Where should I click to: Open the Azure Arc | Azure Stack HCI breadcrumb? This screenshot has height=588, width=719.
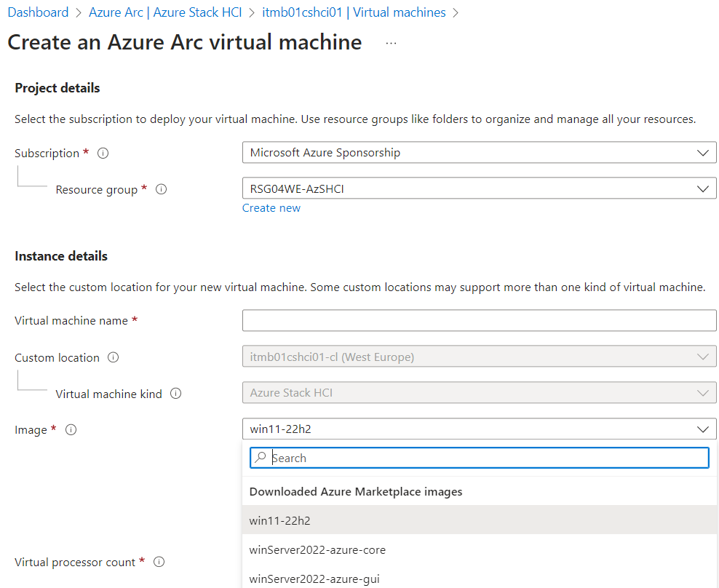point(165,12)
